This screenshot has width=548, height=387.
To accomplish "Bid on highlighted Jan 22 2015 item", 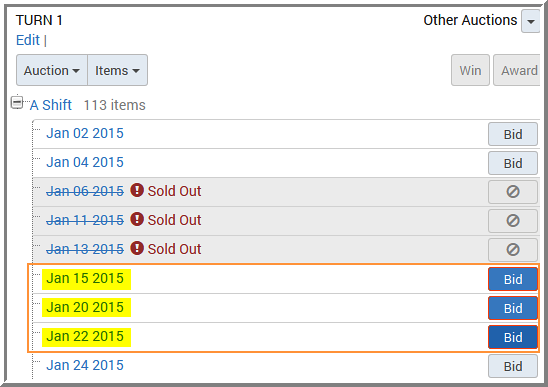I will 513,337.
